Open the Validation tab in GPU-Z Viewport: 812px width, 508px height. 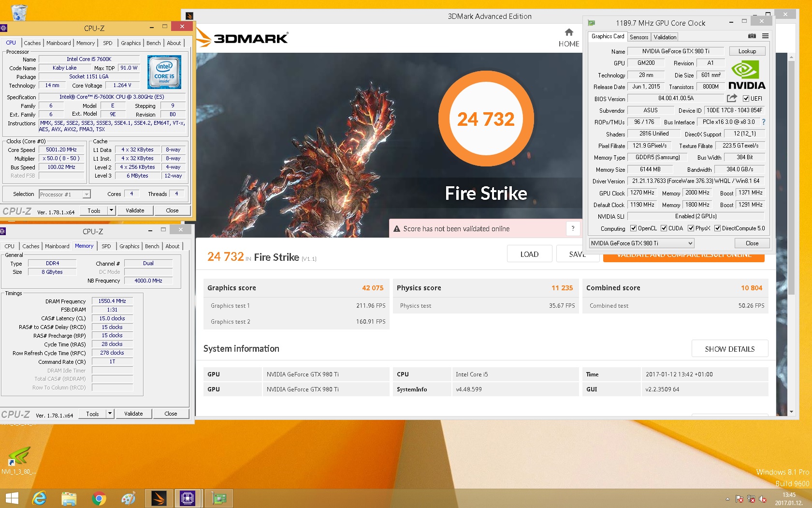pos(665,37)
